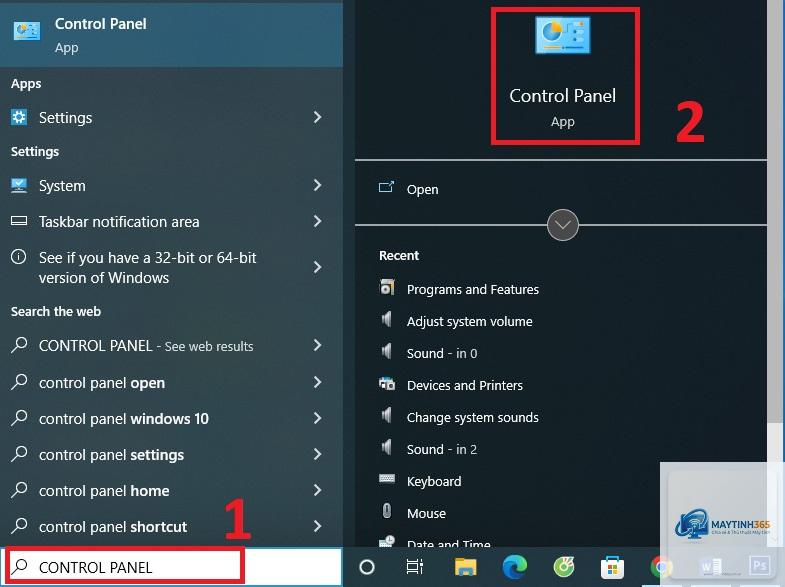This screenshot has height=587, width=785.
Task: Expand control panel home arrow
Action: click(x=317, y=490)
